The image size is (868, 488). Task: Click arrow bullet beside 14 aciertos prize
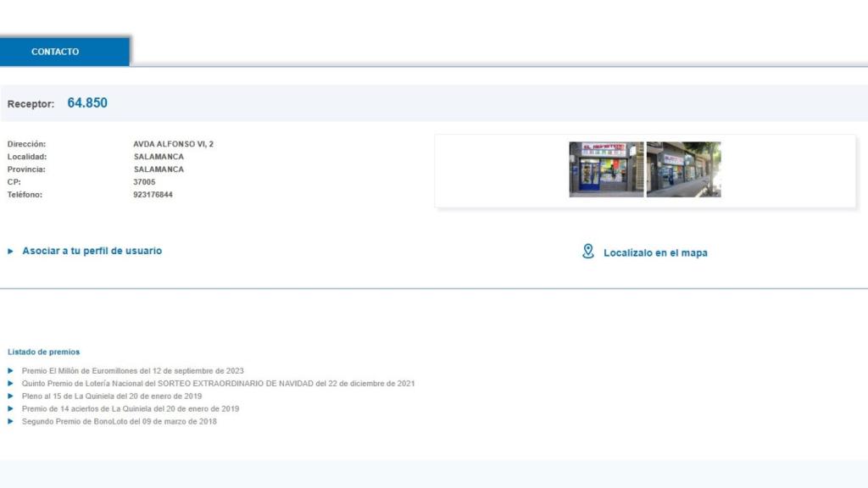click(x=10, y=409)
